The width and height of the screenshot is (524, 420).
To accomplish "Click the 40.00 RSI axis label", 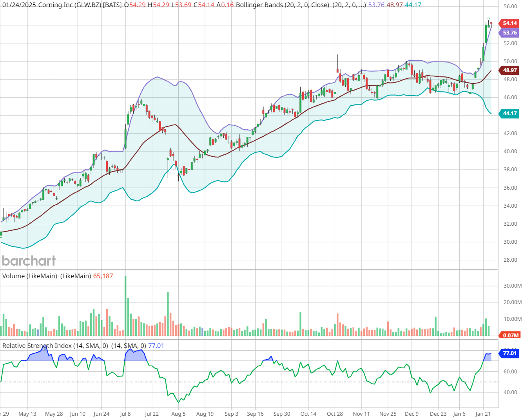I will tap(510, 392).
